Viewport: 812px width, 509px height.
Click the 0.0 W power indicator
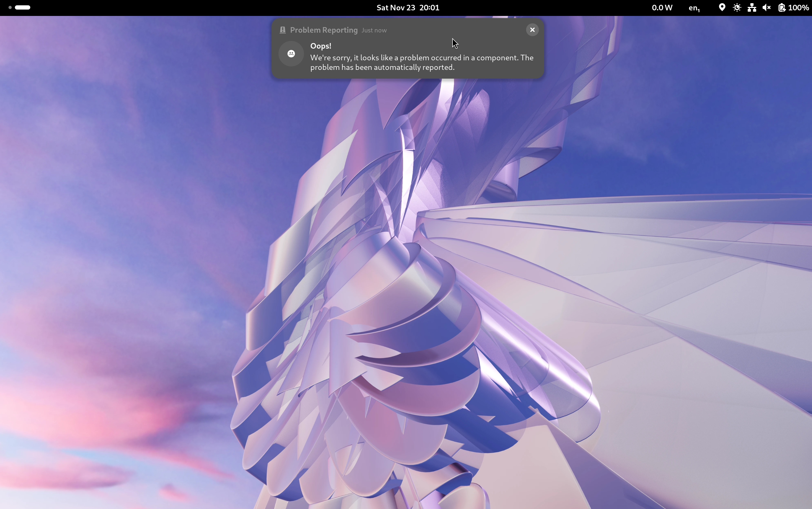pyautogui.click(x=662, y=7)
